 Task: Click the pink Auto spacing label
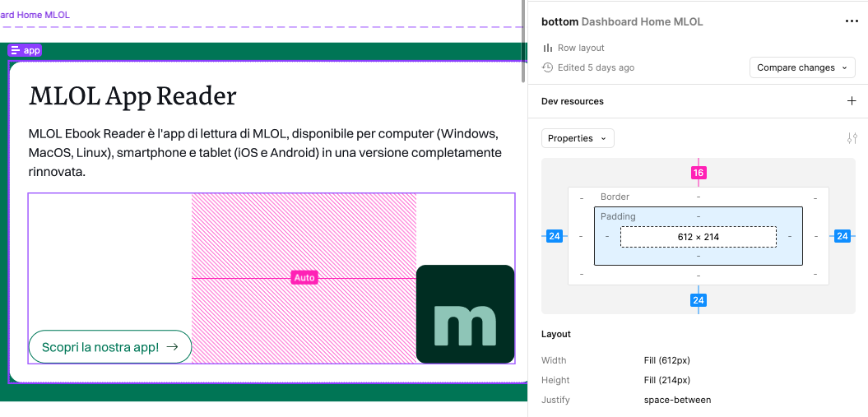coord(304,278)
